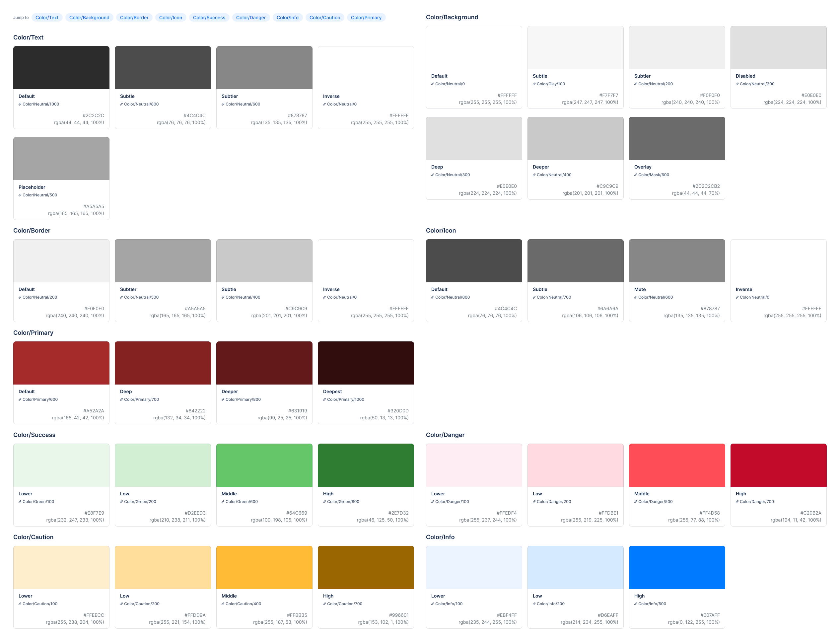Go to Color/Danger jump link

(251, 18)
